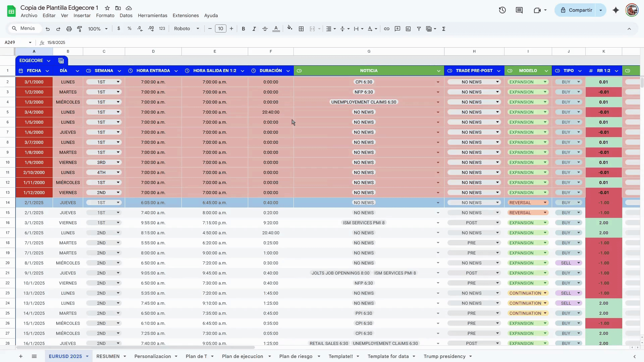Open the Datos menu
Viewport: 644px width, 362px height.
(x=126, y=15)
